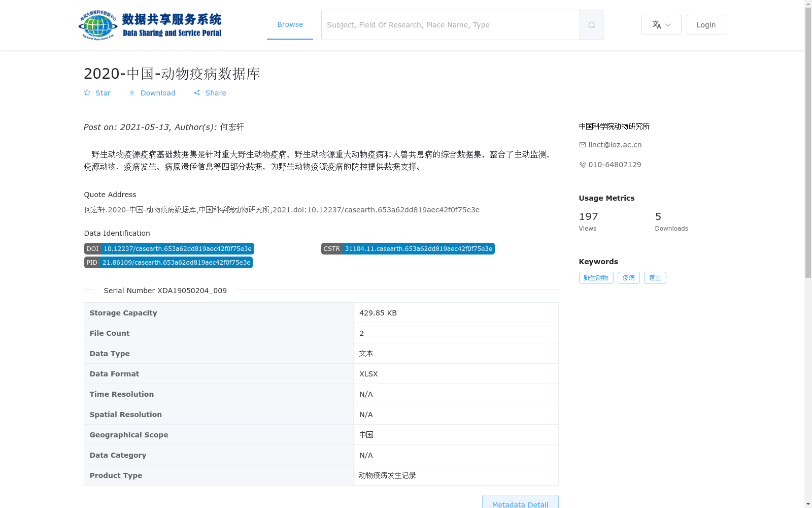Open the Metadata Detail button
This screenshot has height=508, width=812.
click(x=520, y=502)
